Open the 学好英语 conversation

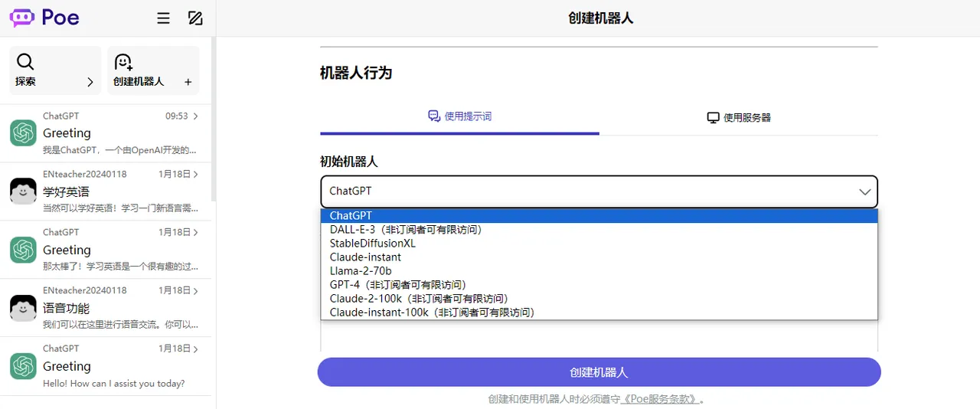click(x=105, y=191)
